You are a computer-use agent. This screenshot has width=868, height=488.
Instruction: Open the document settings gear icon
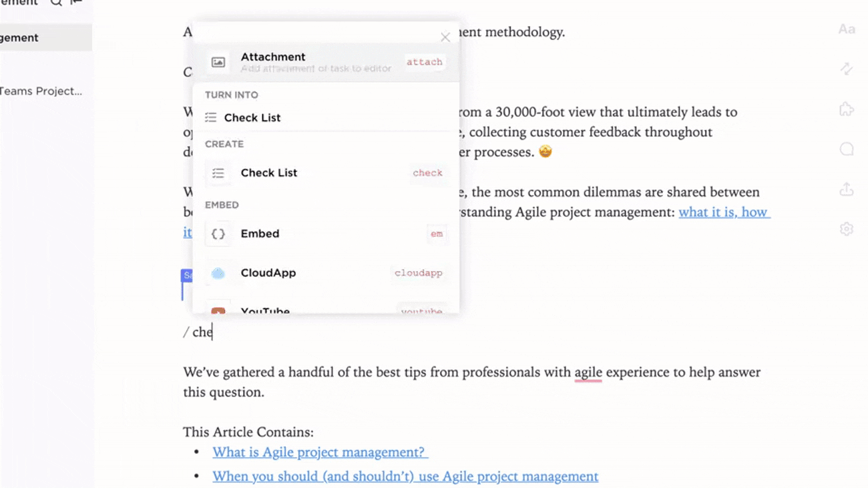[x=846, y=228]
